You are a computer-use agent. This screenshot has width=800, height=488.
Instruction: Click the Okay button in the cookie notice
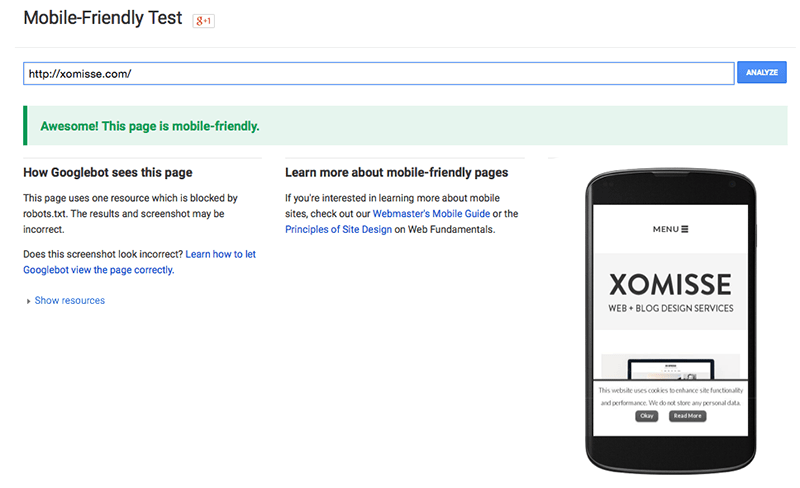click(x=646, y=416)
